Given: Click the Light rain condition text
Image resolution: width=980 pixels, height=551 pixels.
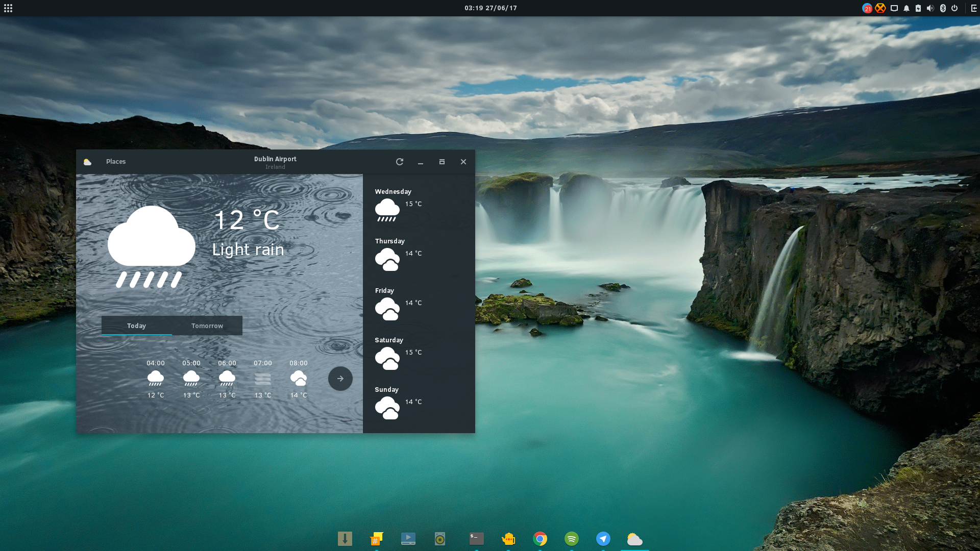Looking at the screenshot, I should [x=248, y=249].
